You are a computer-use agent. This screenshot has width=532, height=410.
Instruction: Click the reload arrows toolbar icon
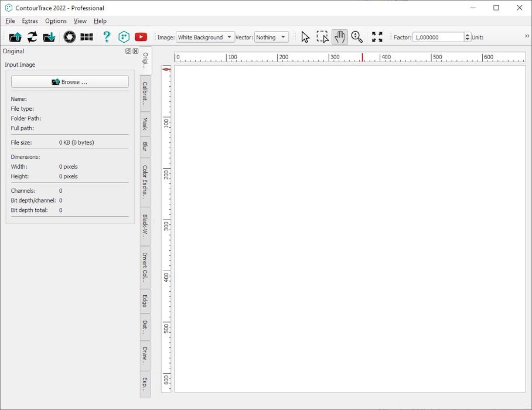coord(32,37)
